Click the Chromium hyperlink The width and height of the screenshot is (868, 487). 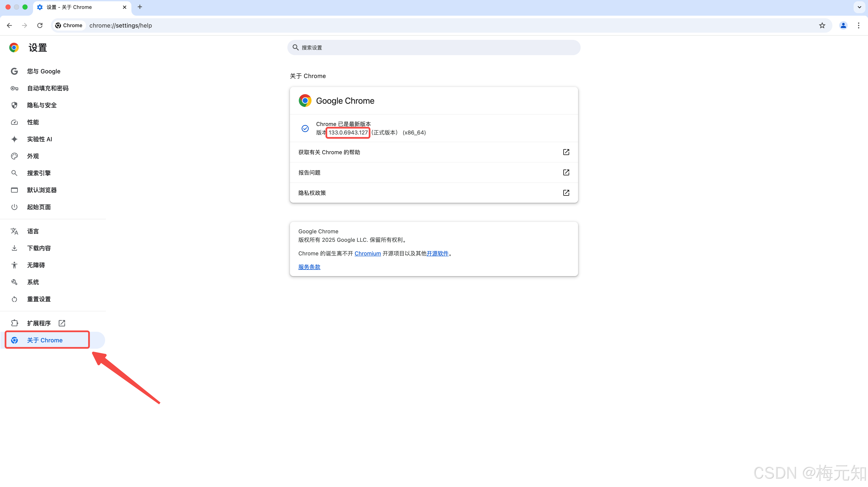click(x=367, y=253)
